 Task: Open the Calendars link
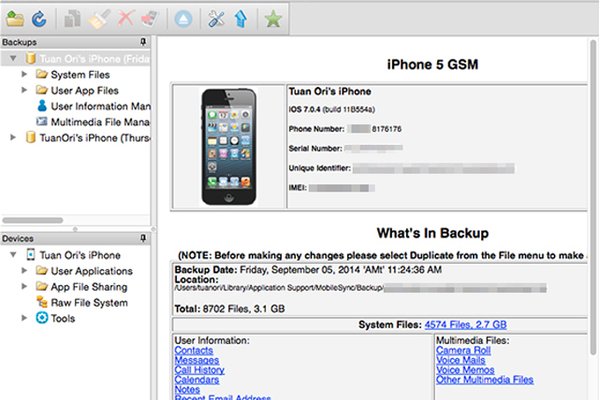pyautogui.click(x=197, y=380)
